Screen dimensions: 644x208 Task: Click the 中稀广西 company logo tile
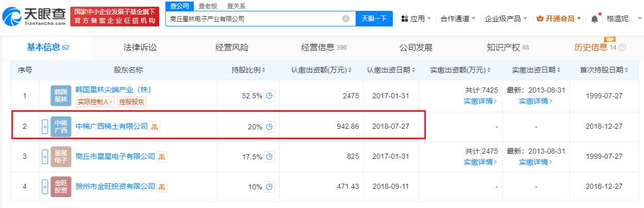(61, 127)
